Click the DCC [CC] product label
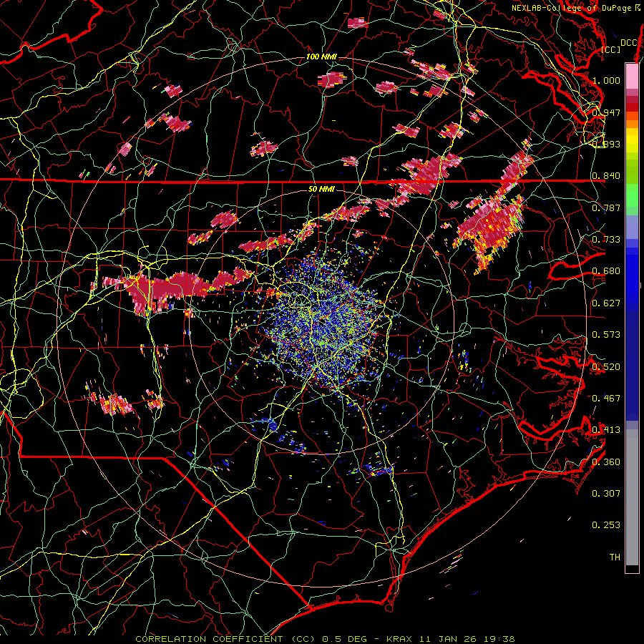The height and width of the screenshot is (644, 644). point(620,46)
